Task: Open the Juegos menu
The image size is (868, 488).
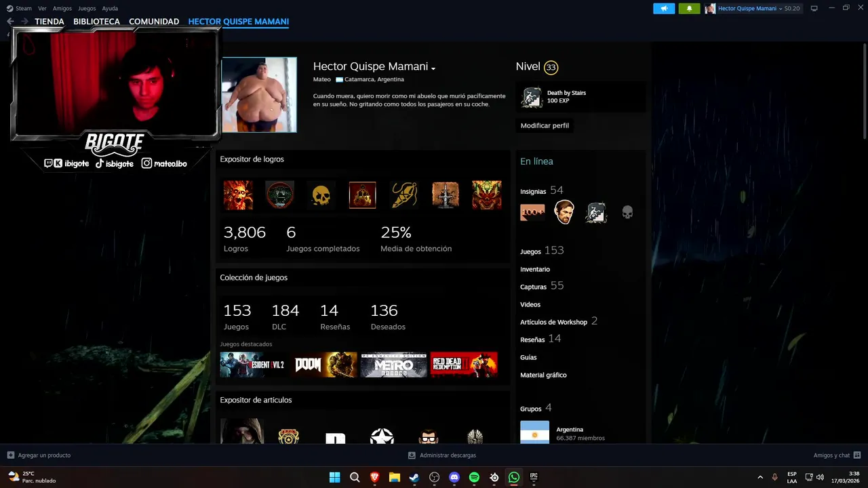Action: 87,8
